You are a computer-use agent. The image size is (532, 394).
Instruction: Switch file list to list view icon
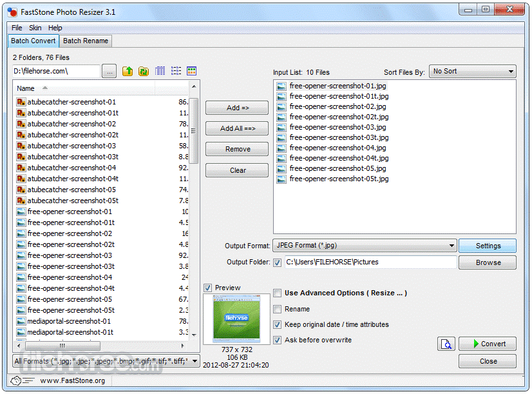point(176,72)
